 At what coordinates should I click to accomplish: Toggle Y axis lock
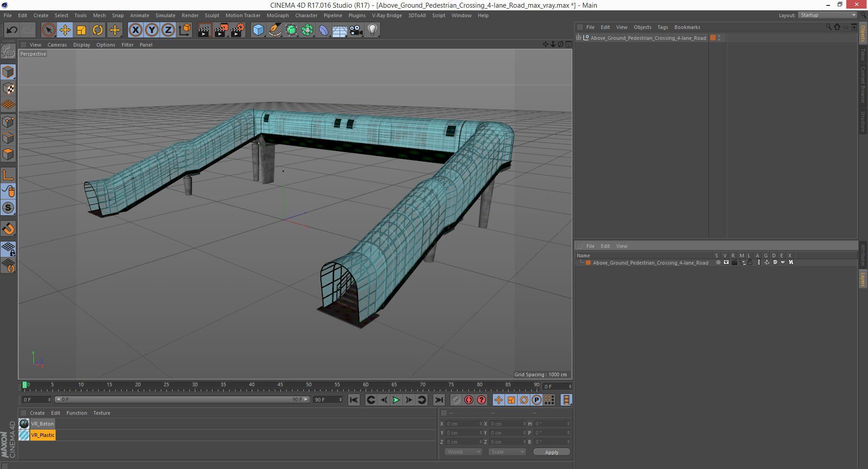(152, 30)
